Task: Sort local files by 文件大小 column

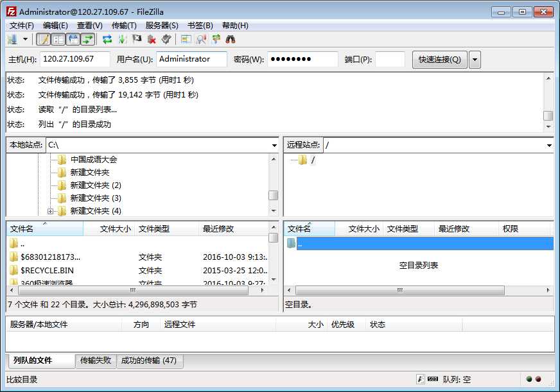Action: coord(109,228)
